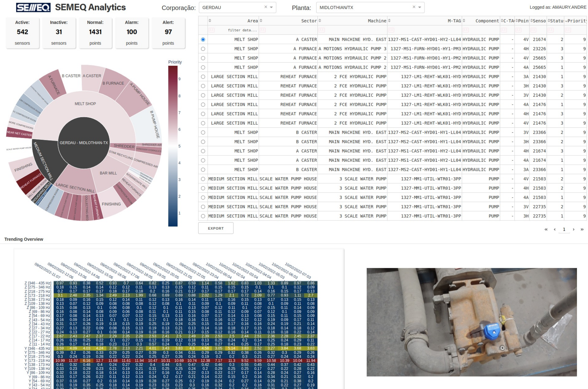Screen dimensions: 588x389
Task: Toggle case sensitivity on the Area filter
Action: click(x=211, y=30)
